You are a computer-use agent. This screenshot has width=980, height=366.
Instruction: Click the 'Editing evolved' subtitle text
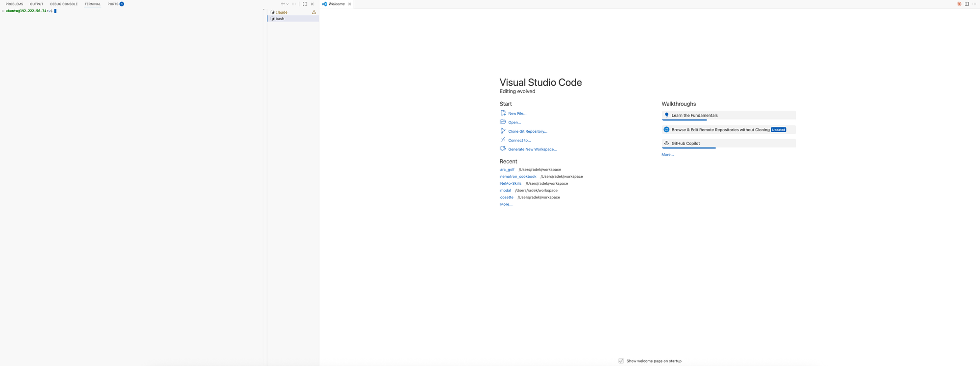click(x=517, y=92)
